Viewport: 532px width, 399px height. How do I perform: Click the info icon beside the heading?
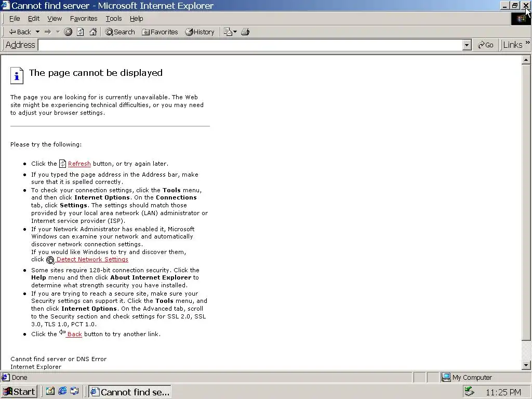pos(17,75)
